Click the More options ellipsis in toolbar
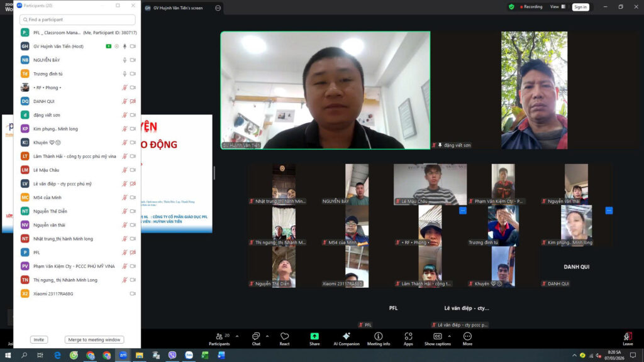 point(467,337)
